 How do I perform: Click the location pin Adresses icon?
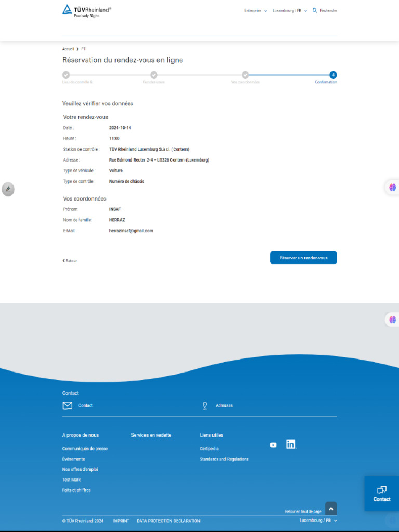click(x=205, y=405)
